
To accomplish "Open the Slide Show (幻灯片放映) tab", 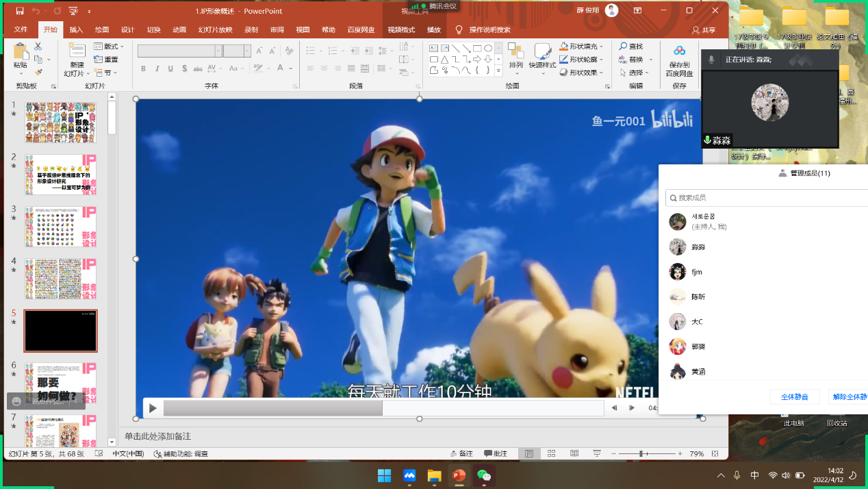I will [216, 30].
